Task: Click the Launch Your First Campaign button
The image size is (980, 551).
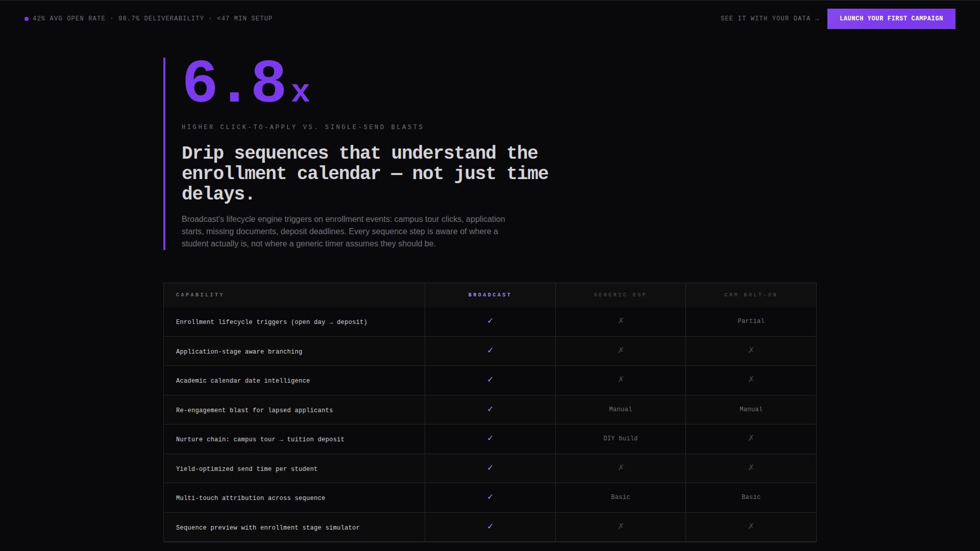Action: pos(891,18)
